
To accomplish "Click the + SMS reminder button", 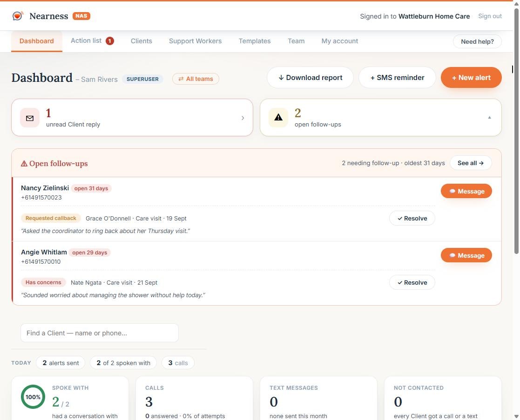I will 397,78.
